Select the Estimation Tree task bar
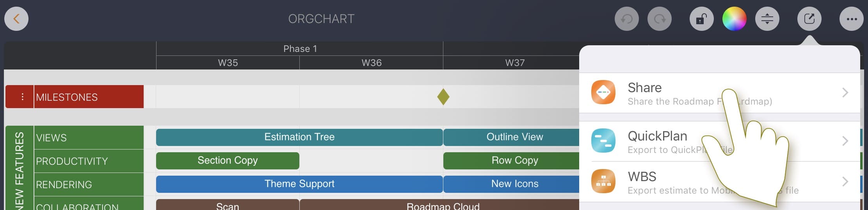Screen dimensions: 868x210 (x=299, y=137)
